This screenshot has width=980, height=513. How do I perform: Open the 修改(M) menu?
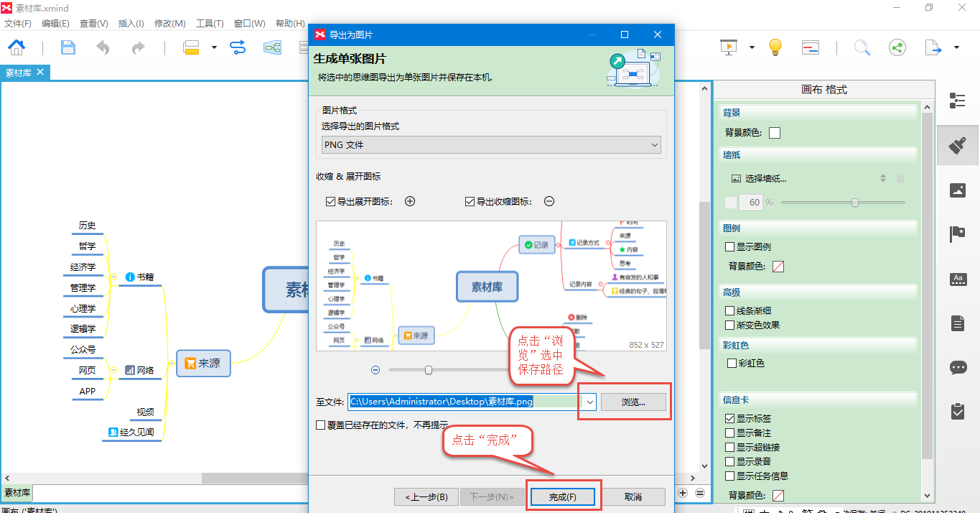[x=169, y=24]
